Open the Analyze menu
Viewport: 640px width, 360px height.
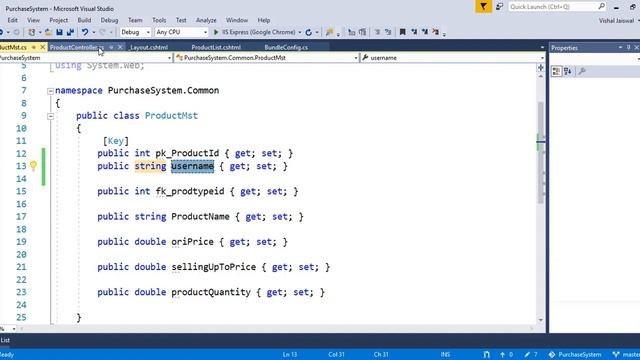[206, 20]
